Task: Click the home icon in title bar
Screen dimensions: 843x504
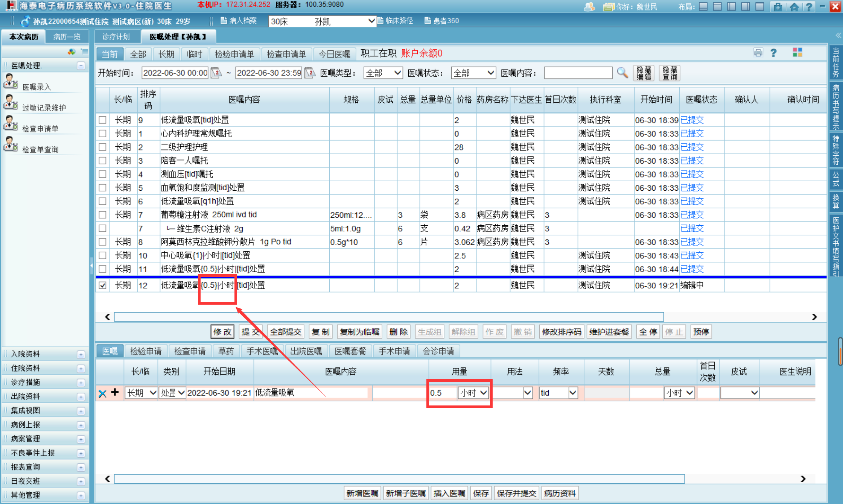Action: coord(794,7)
